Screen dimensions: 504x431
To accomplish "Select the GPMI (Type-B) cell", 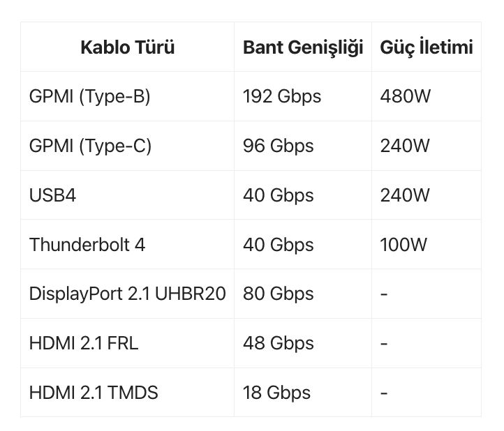I will [x=89, y=96].
